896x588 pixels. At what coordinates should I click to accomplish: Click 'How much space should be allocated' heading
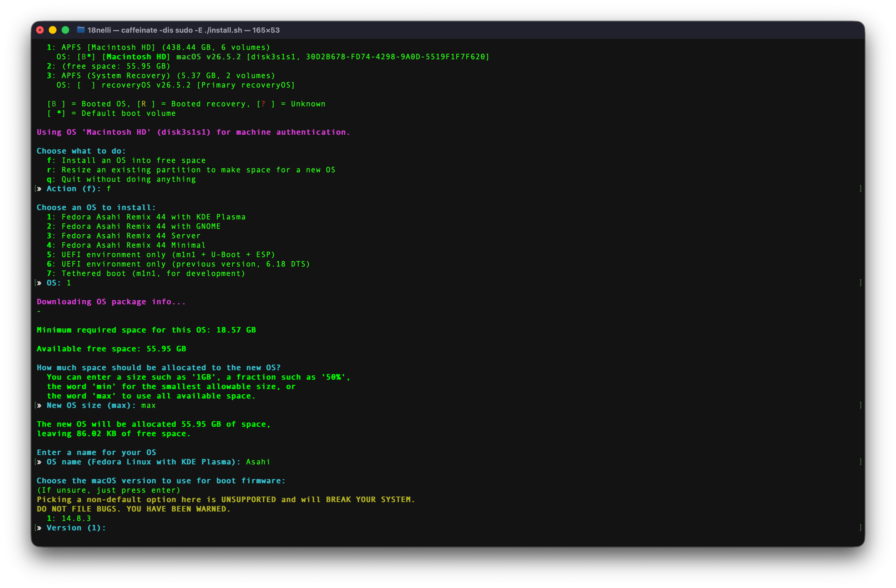pos(158,367)
